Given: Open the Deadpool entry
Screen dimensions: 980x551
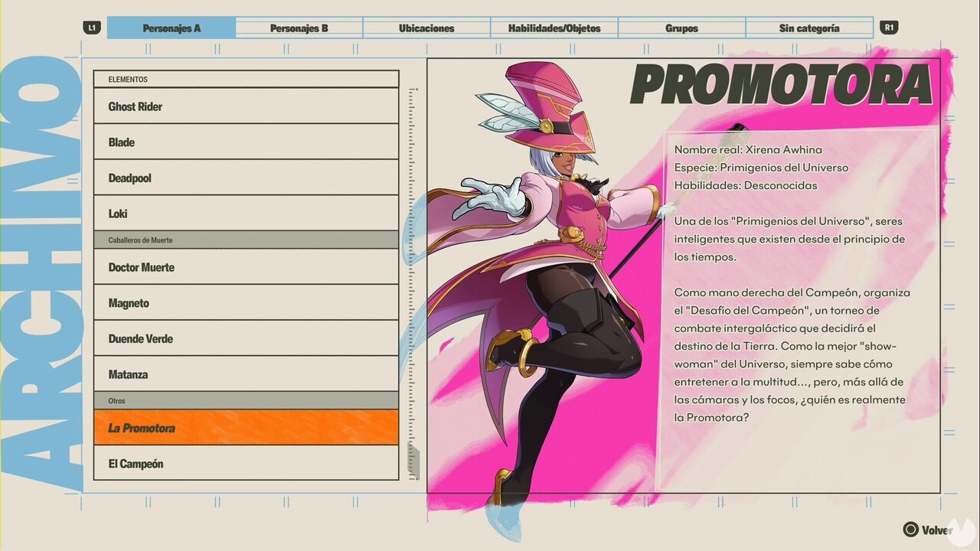Looking at the screenshot, I should (x=246, y=178).
